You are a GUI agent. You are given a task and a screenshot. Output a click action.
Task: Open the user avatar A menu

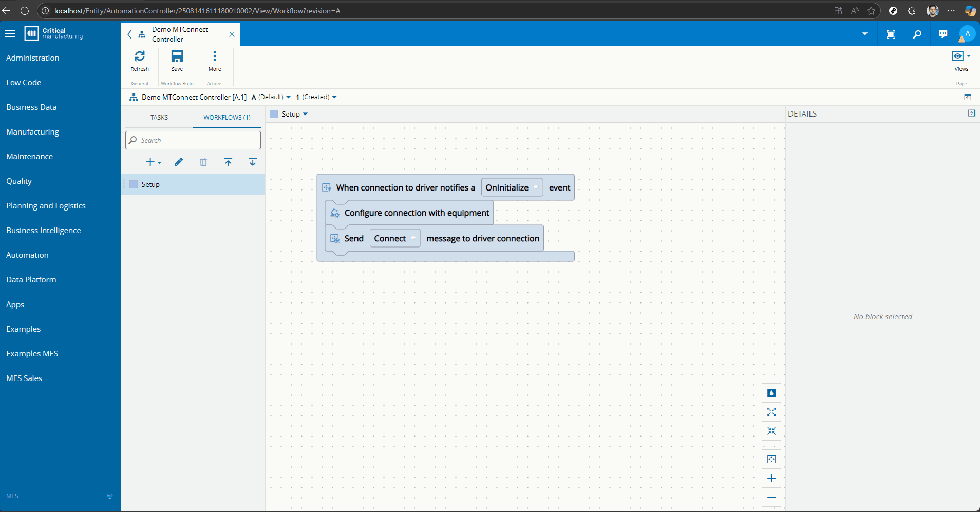coord(967,34)
